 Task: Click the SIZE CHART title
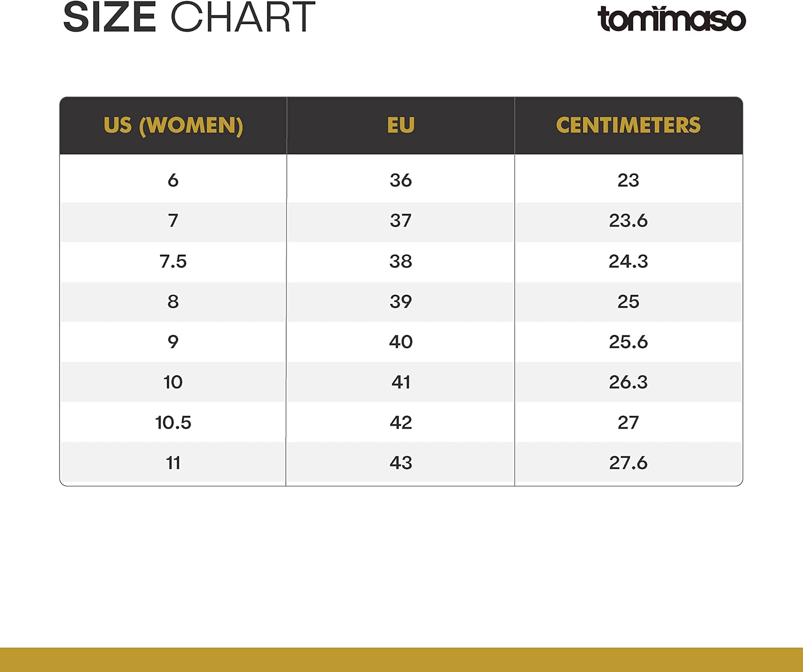pos(189,18)
